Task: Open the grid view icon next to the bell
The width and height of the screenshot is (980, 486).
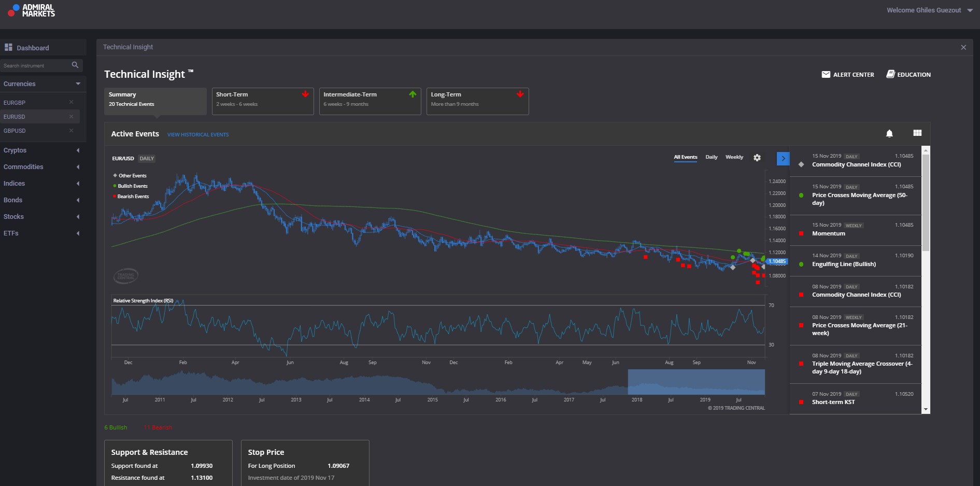Action: click(x=917, y=133)
